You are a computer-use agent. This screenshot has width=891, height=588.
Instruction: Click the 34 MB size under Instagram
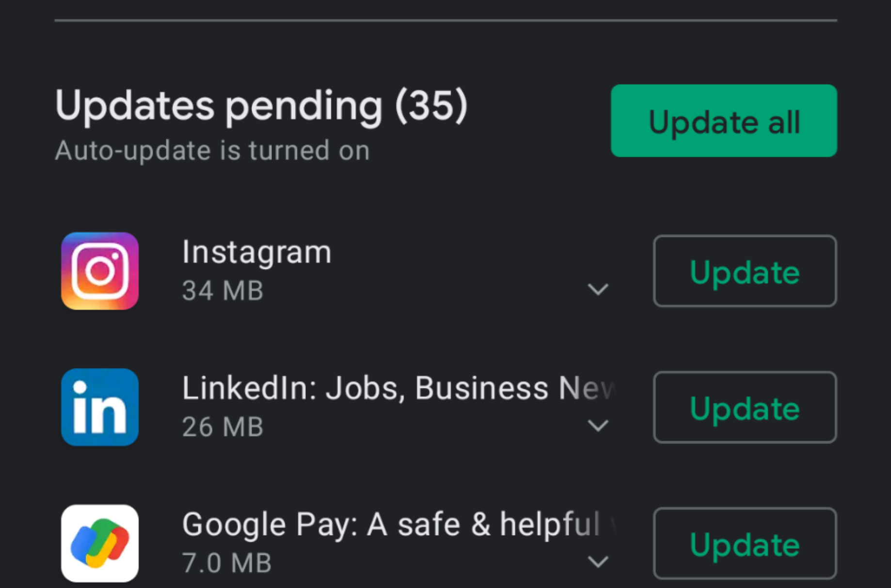(x=223, y=291)
